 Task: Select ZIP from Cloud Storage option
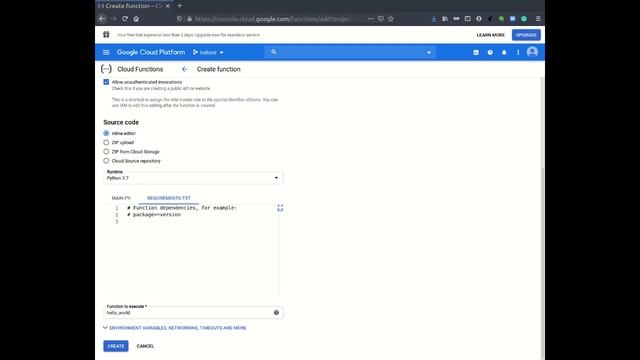click(x=106, y=151)
